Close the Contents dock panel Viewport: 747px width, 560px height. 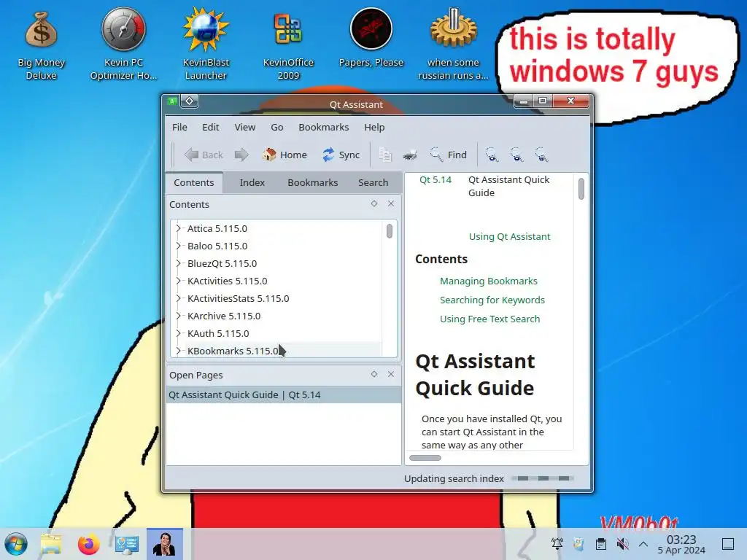pyautogui.click(x=391, y=204)
